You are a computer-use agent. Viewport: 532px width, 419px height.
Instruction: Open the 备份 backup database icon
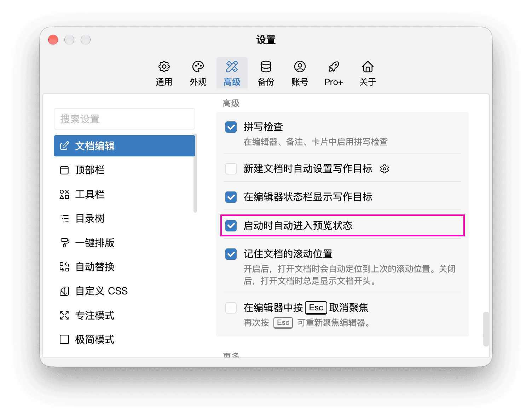point(266,67)
